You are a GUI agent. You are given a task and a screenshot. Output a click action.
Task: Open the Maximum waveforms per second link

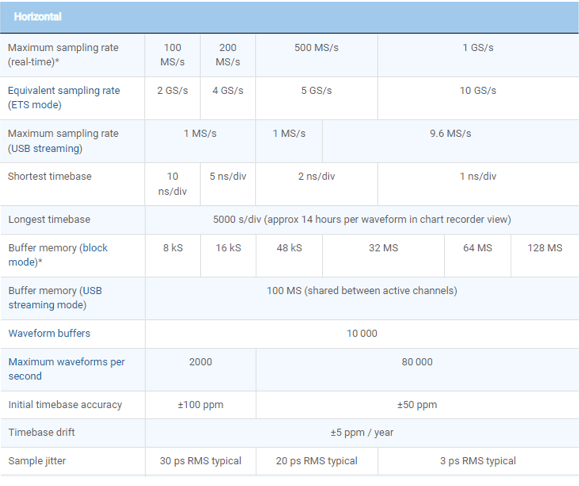[66, 369]
